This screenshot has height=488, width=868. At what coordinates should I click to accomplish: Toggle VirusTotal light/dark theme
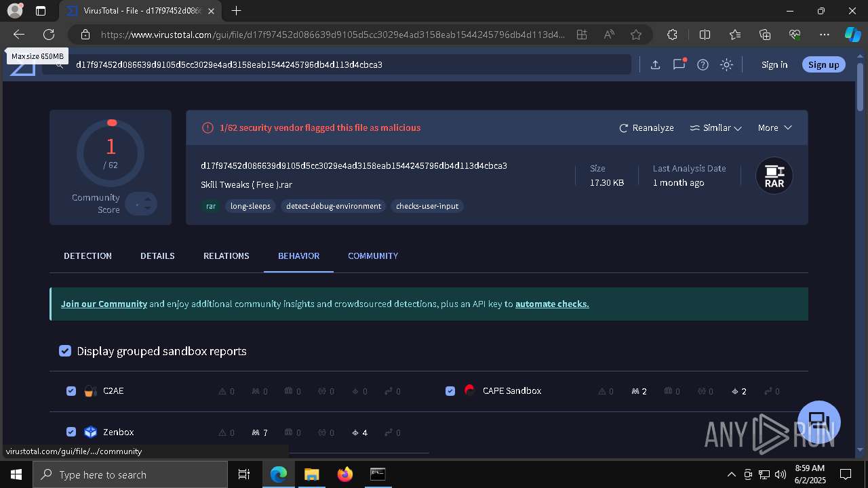[726, 64]
